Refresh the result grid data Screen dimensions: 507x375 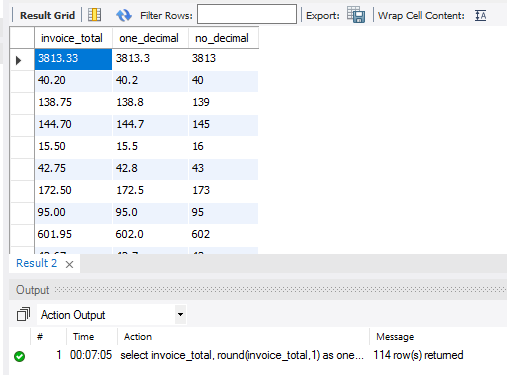click(124, 15)
